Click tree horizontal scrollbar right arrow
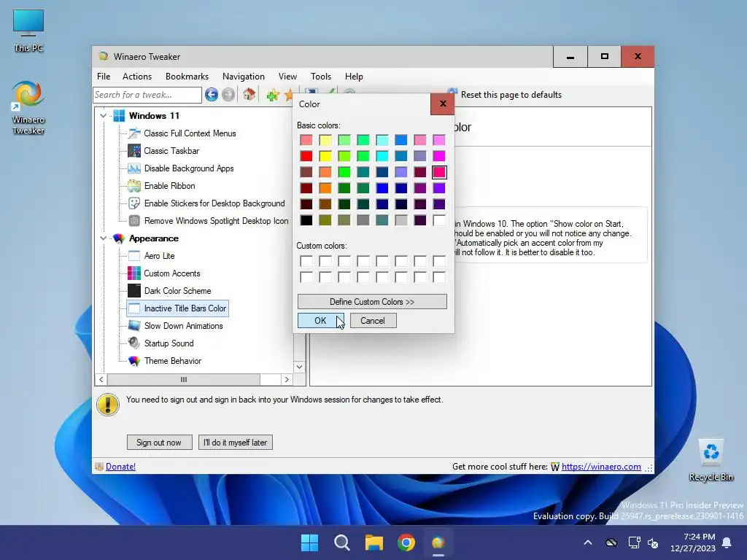This screenshot has width=747, height=560. pos(287,379)
